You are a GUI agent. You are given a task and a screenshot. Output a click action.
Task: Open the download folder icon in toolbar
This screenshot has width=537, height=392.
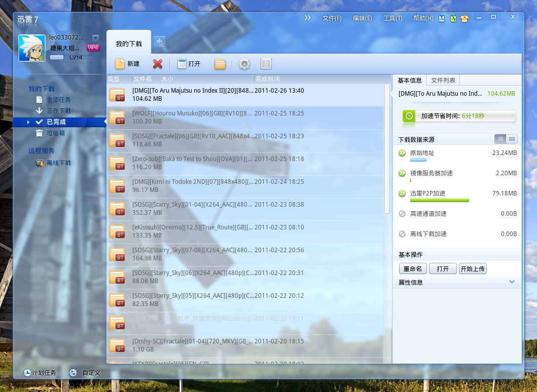(220, 64)
